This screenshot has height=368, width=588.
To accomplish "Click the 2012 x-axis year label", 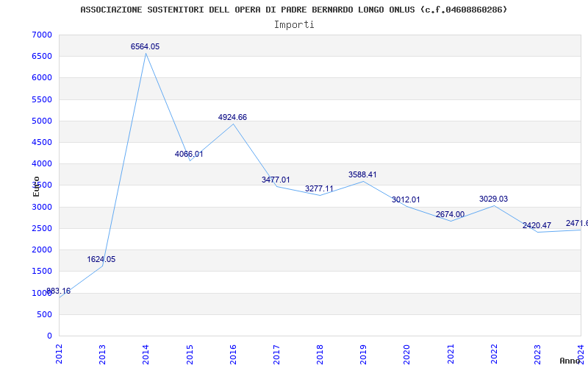I will point(59,355).
